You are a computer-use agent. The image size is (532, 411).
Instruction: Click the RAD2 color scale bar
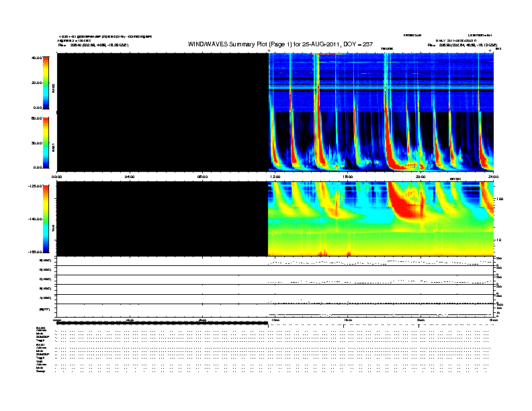tap(46, 83)
